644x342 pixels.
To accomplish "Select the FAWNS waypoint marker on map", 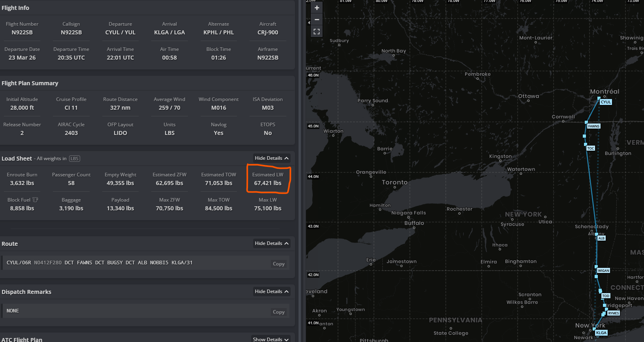I will point(593,126).
